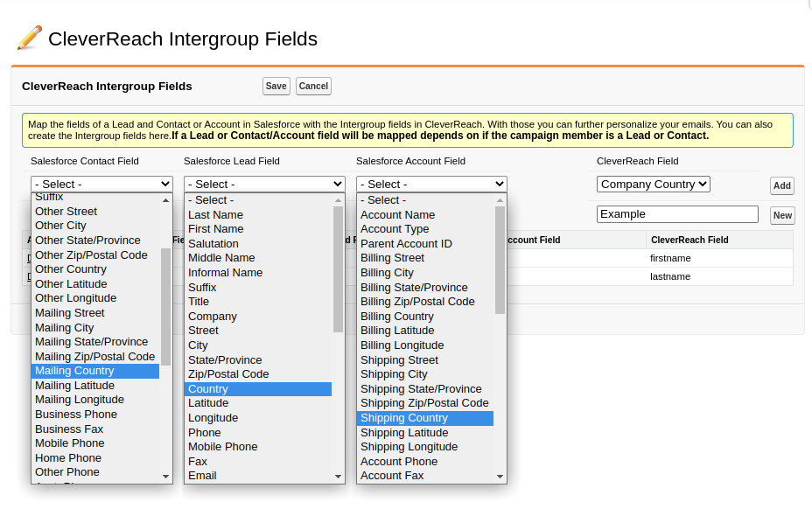Select Mailing Street option
The width and height of the screenshot is (812, 509).
(x=95, y=313)
